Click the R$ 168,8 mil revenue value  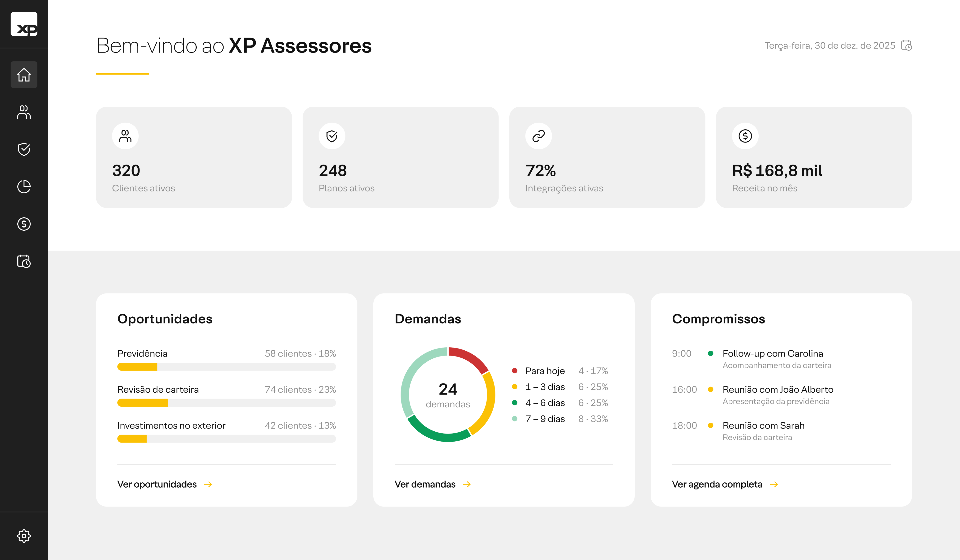coord(777,170)
